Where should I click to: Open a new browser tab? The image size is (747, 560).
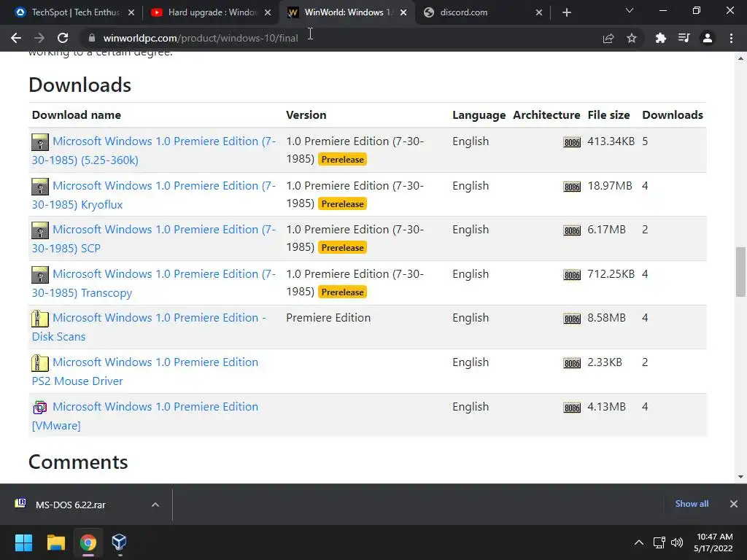point(566,12)
